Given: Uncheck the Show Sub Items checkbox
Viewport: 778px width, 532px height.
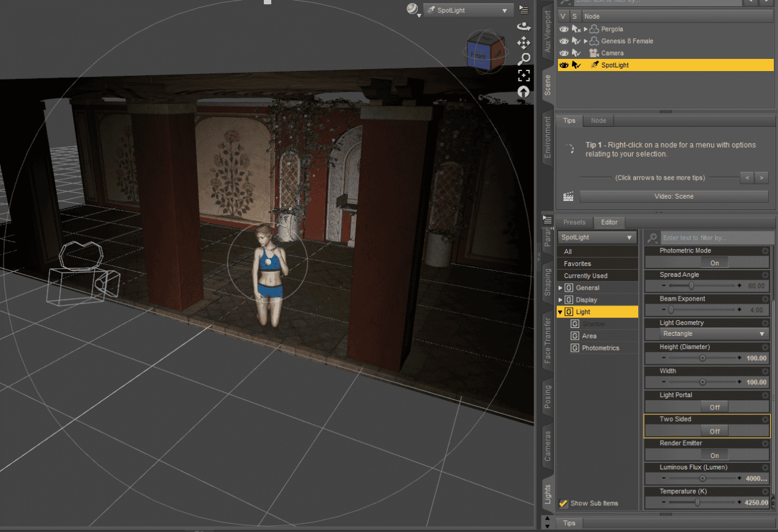Looking at the screenshot, I should pos(563,503).
